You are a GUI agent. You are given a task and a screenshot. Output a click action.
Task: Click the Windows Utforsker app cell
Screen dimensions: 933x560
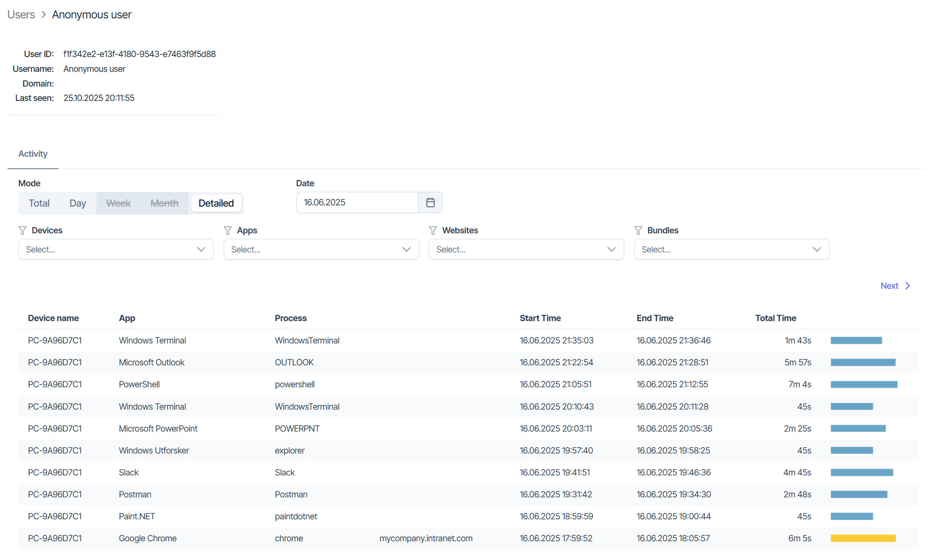(154, 450)
